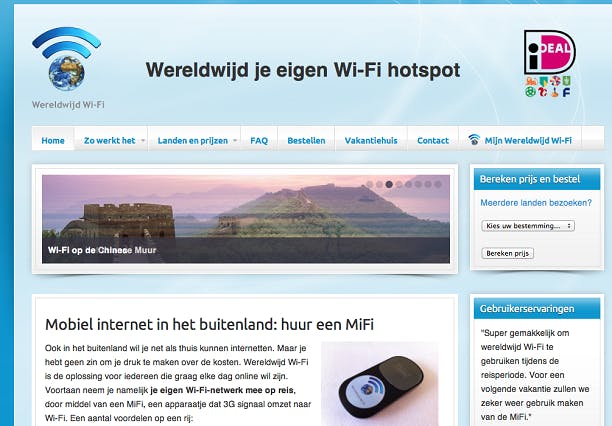Open the Contact page
Image resolution: width=612 pixels, height=426 pixels.
pos(433,141)
